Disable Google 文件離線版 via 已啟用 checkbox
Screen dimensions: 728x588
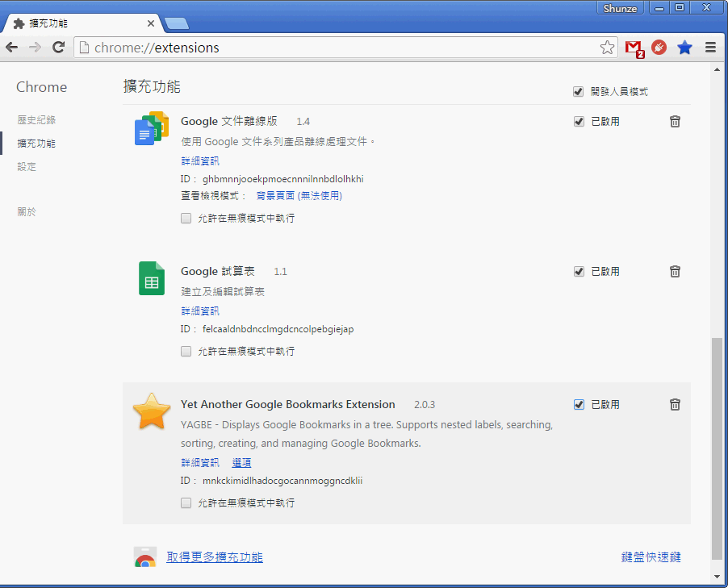579,122
